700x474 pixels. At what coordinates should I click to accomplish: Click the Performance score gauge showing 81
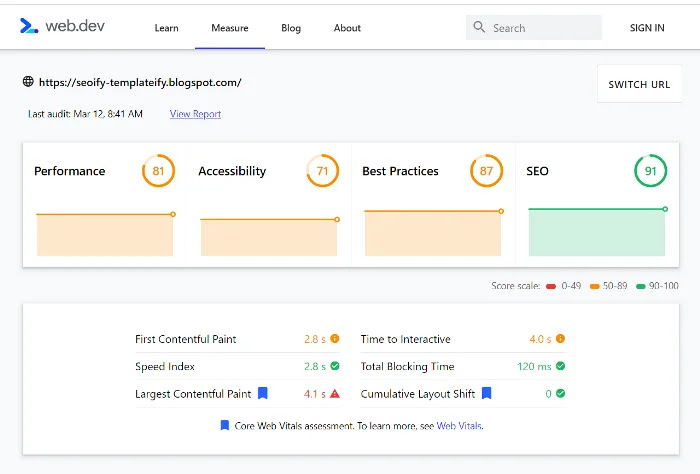(158, 171)
